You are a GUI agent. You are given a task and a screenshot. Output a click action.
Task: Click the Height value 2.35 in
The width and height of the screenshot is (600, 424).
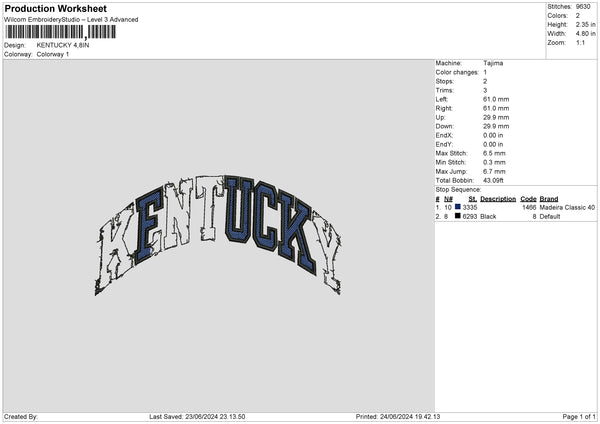tap(585, 24)
